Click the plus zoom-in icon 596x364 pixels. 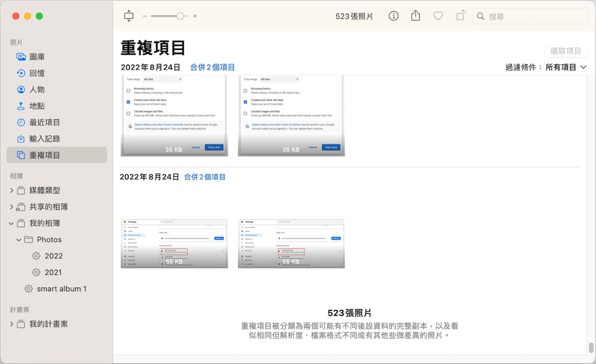(195, 16)
